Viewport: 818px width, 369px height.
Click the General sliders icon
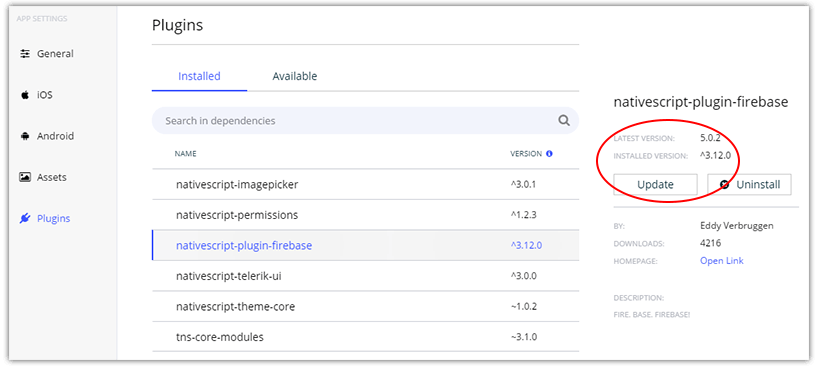tap(25, 54)
